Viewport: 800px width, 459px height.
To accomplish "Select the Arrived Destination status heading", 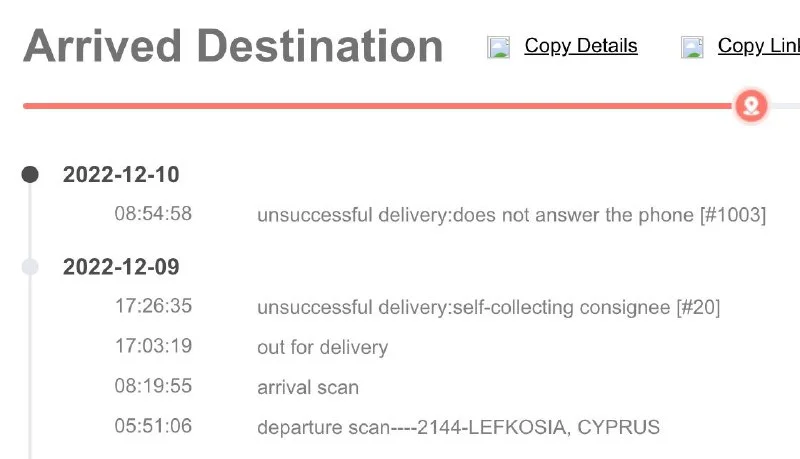I will pyautogui.click(x=233, y=47).
